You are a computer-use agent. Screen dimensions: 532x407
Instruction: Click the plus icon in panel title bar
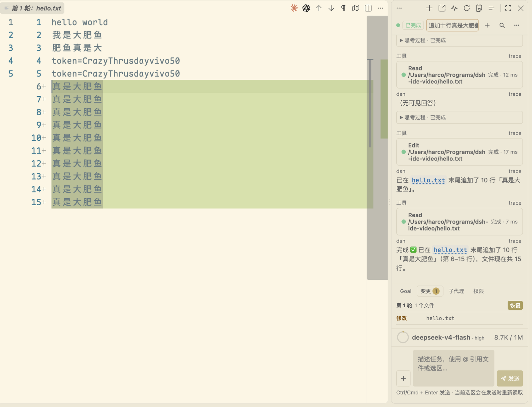(x=429, y=8)
